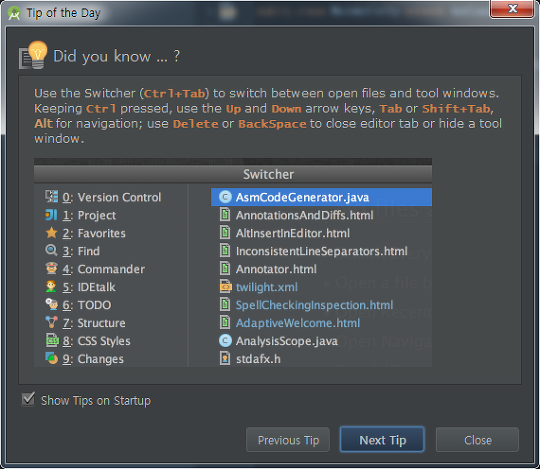Image resolution: width=540 pixels, height=469 pixels.
Task: Select '3: Find' entry
Action: pos(81,251)
